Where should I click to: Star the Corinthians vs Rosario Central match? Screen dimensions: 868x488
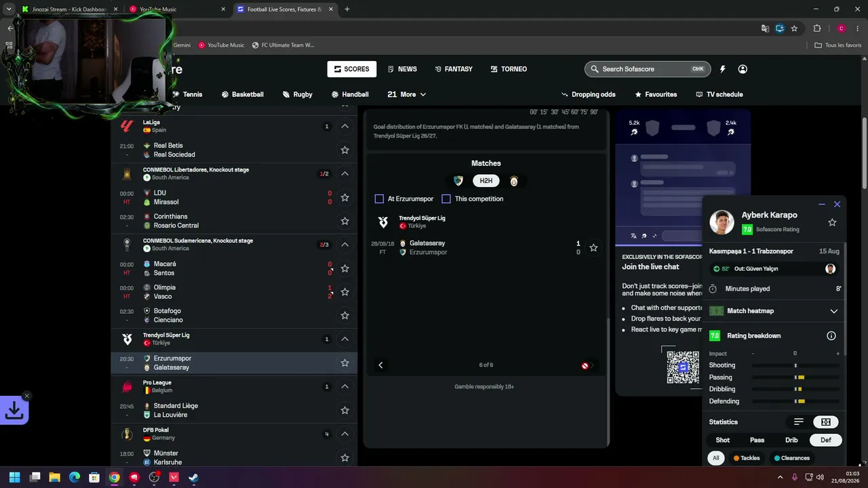(x=344, y=221)
